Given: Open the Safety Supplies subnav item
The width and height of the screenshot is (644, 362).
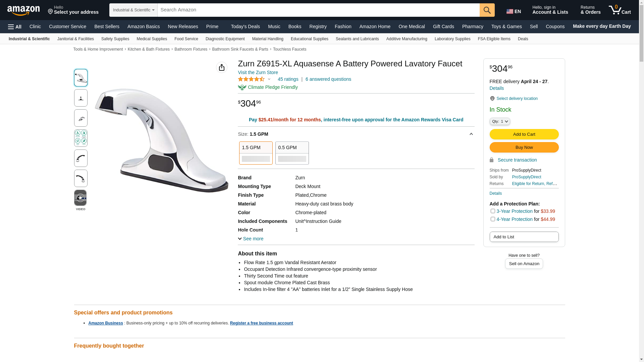Looking at the screenshot, I should pos(115,39).
